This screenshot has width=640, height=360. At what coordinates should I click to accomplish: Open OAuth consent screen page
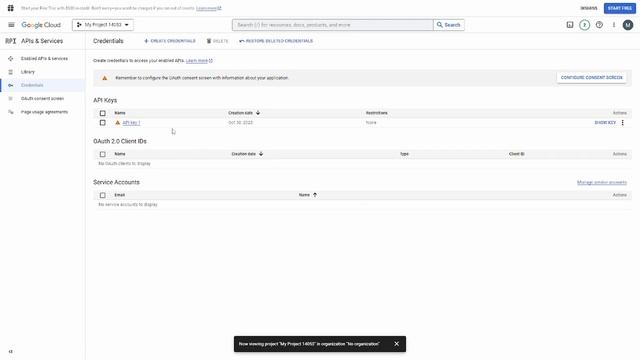click(42, 98)
